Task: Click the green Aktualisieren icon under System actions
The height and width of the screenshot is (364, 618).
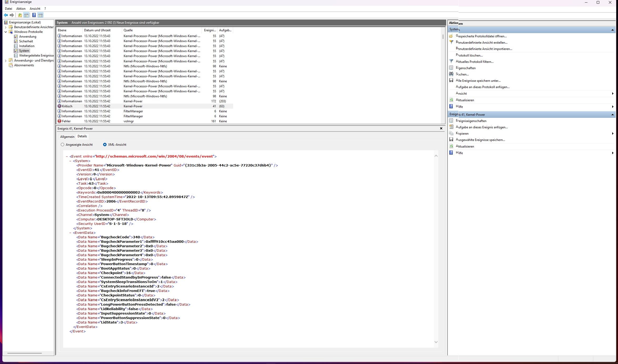Action: pyautogui.click(x=451, y=100)
